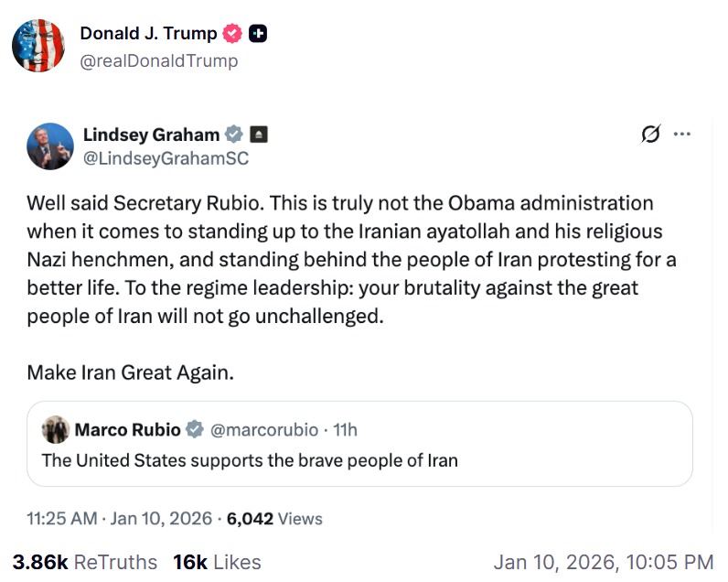Click the Marco Rubio display name

pyautogui.click(x=127, y=429)
